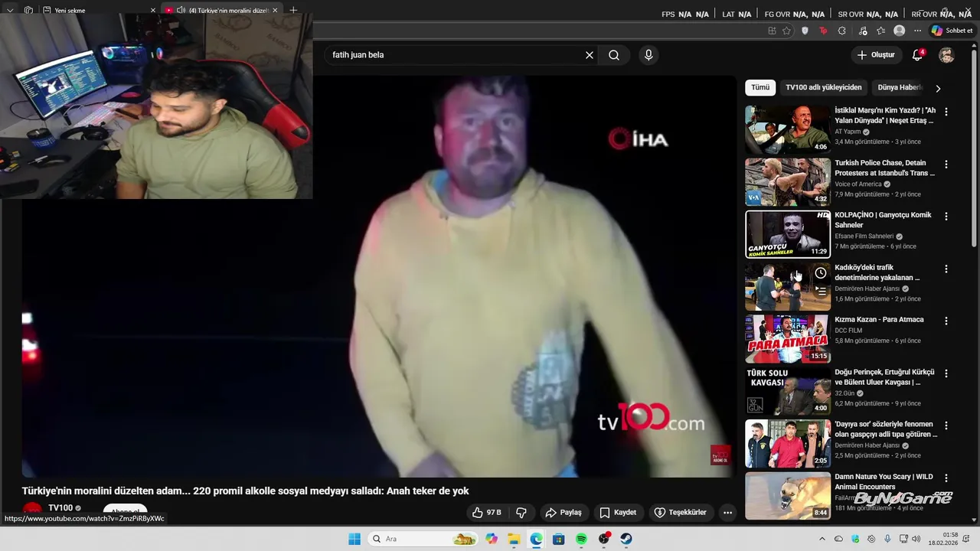Viewport: 980px width, 551px height.
Task: Click the Teşekkürler thanks button
Action: [x=681, y=512]
